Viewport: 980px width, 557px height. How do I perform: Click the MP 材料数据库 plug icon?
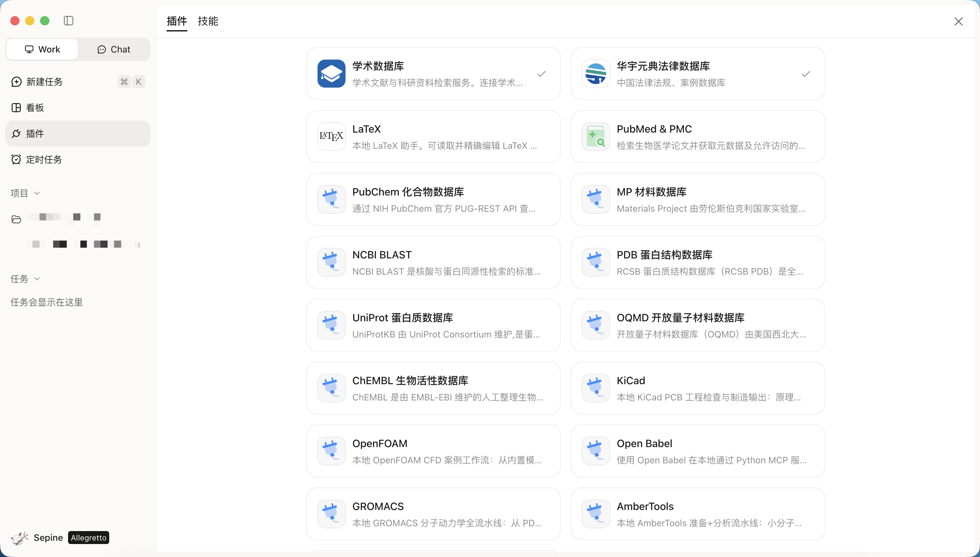pos(596,199)
